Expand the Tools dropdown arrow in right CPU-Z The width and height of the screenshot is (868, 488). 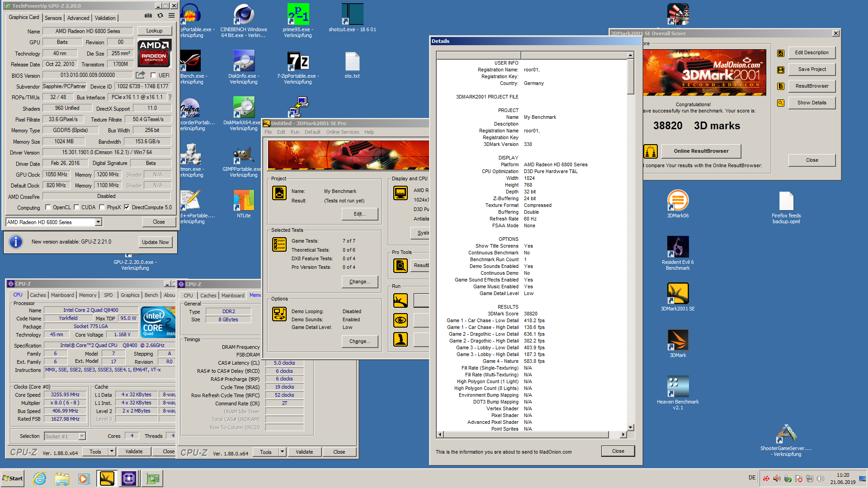(x=282, y=452)
